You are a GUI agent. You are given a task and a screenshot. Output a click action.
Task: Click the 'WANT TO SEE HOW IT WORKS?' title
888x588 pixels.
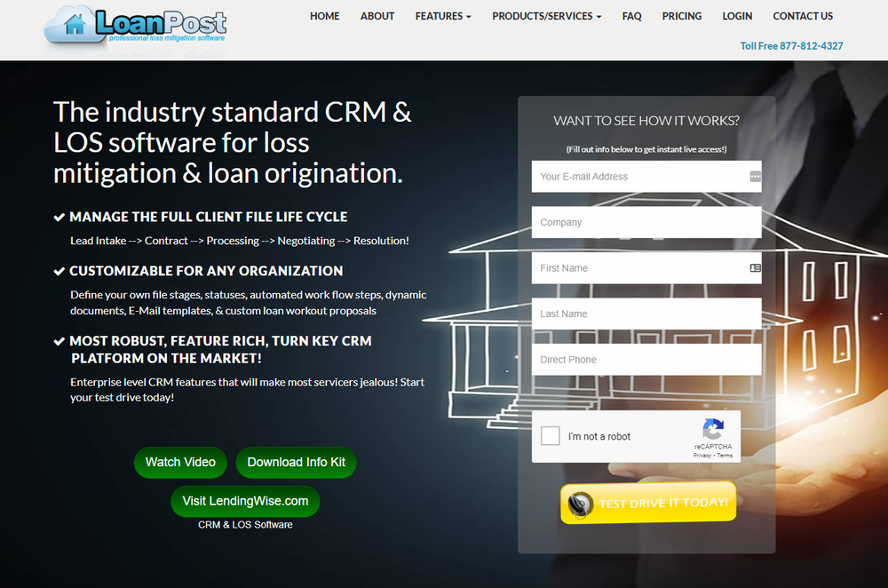(646, 121)
